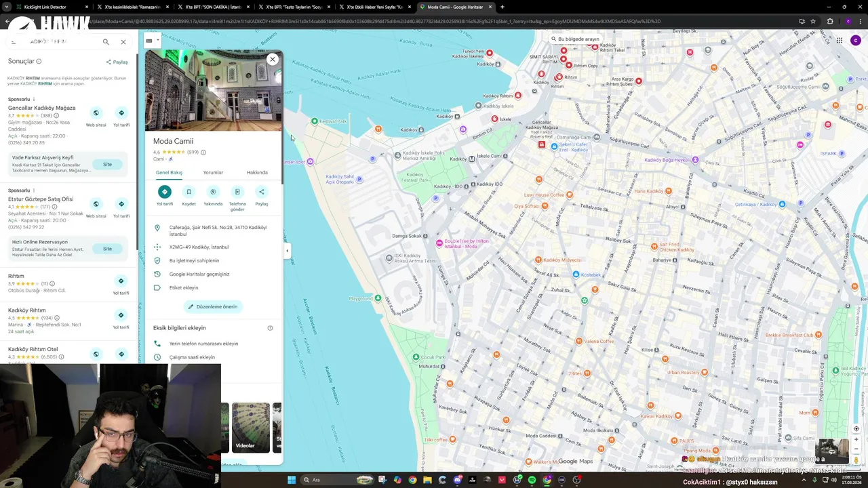Open the Google apps grid
868x488 pixels.
point(839,41)
